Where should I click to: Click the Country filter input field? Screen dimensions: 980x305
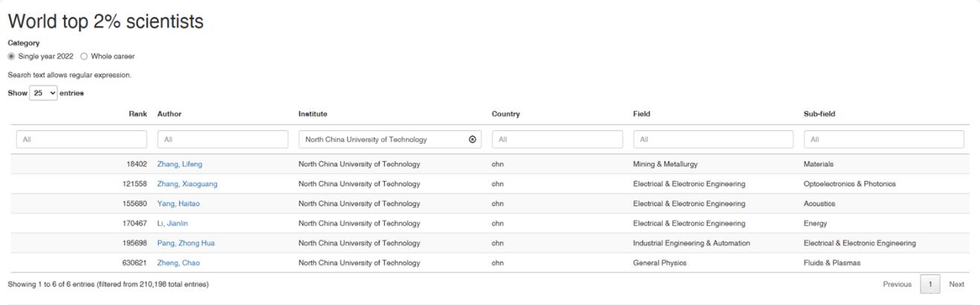tap(557, 139)
